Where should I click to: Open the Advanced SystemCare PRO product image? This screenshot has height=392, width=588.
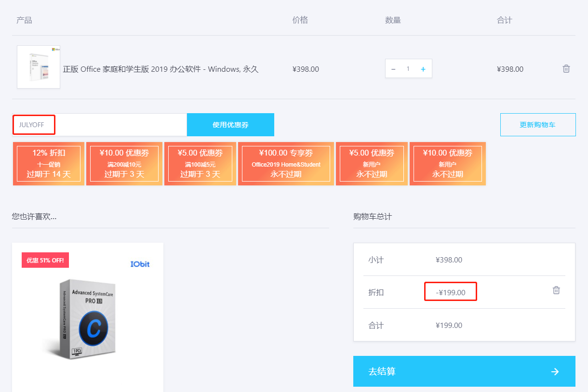coord(87,318)
